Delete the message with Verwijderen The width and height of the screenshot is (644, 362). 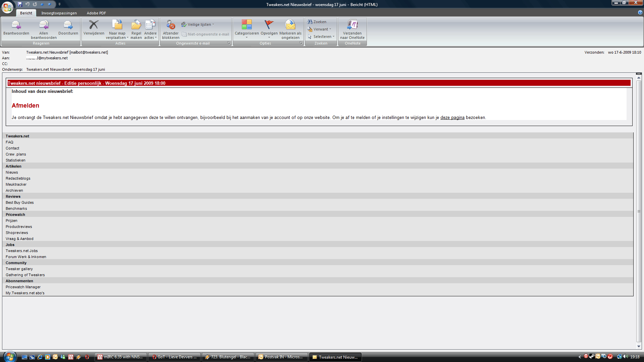(94, 27)
